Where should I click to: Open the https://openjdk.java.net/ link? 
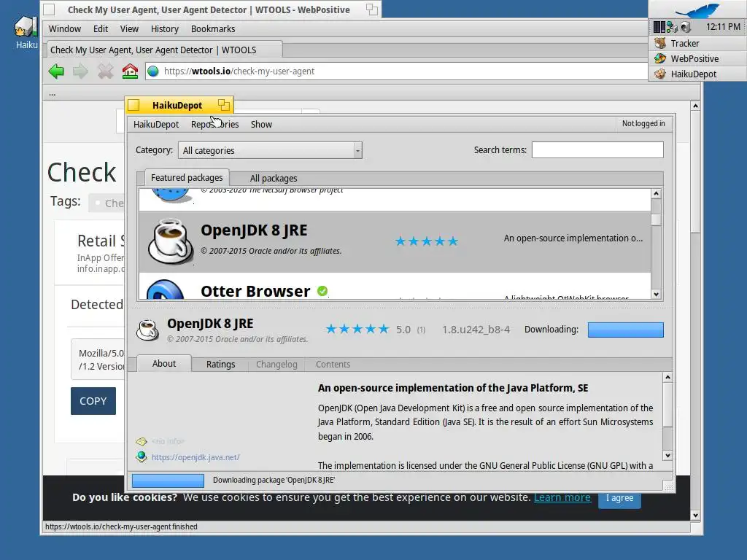pos(196,457)
